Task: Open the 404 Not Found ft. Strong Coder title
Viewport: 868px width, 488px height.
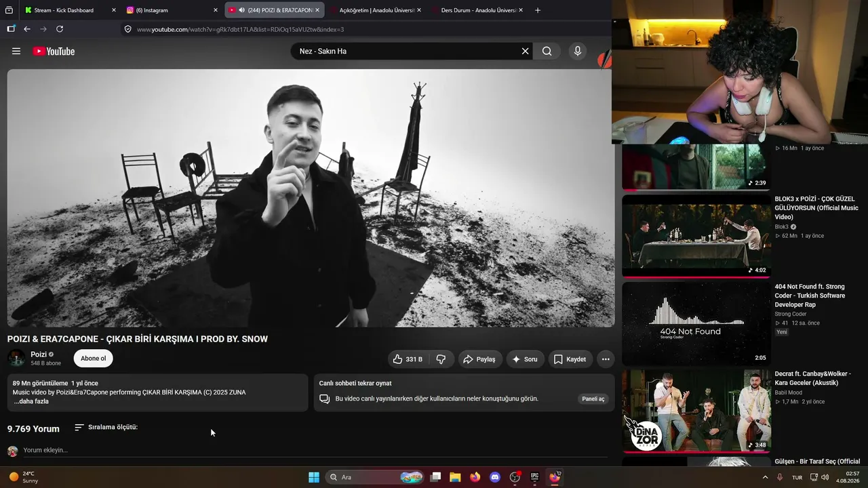Action: click(x=810, y=296)
